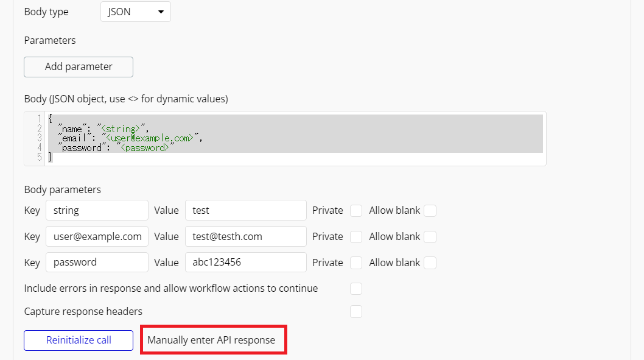Enable Include errors in response checkbox
The image size is (644, 360).
[x=356, y=289]
